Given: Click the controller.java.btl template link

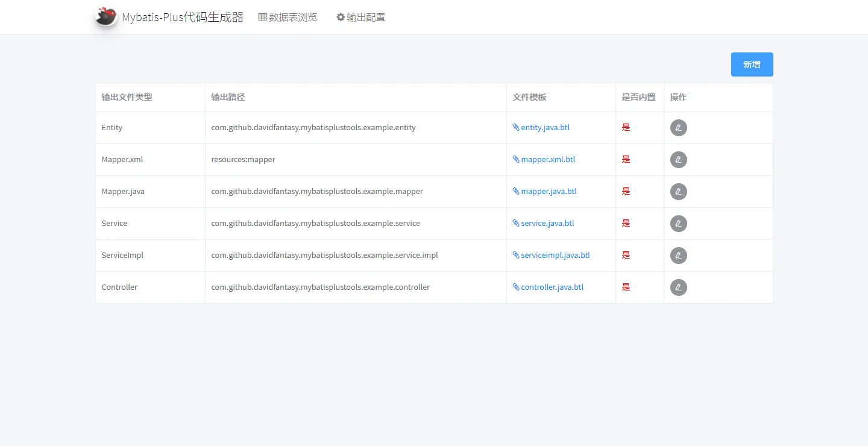Looking at the screenshot, I should 552,287.
